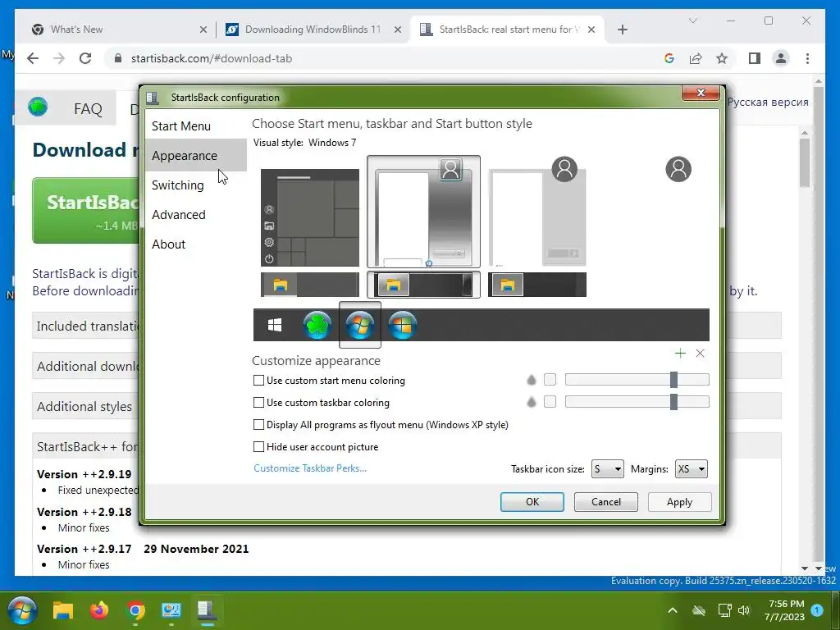The height and width of the screenshot is (630, 840).
Task: Bookmark this page with the star icon
Action: coord(722,58)
